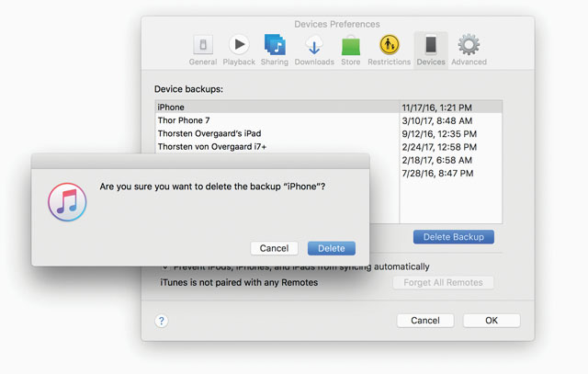This screenshot has width=588, height=374.
Task: Confirm with the blue Delete button
Action: tap(332, 248)
